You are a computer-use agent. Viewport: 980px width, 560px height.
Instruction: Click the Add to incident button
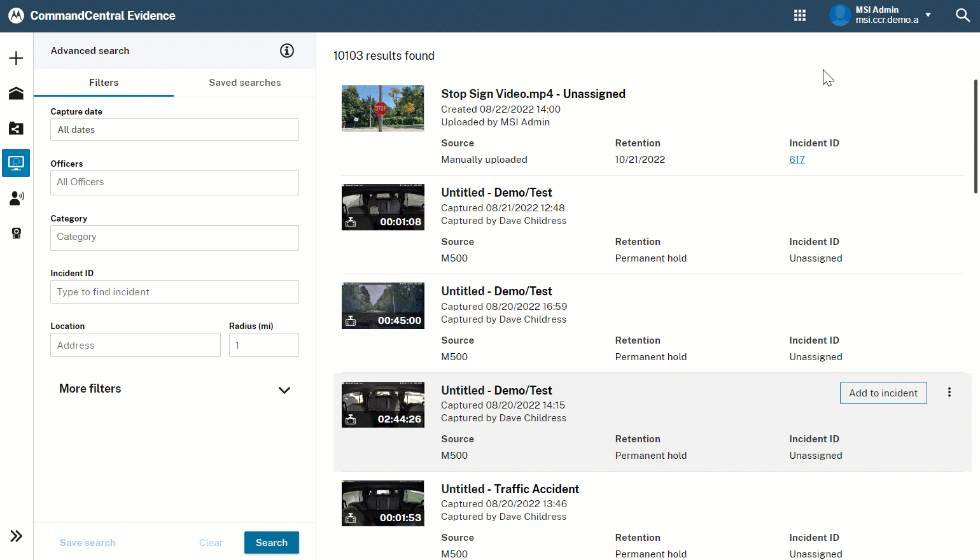click(x=883, y=393)
